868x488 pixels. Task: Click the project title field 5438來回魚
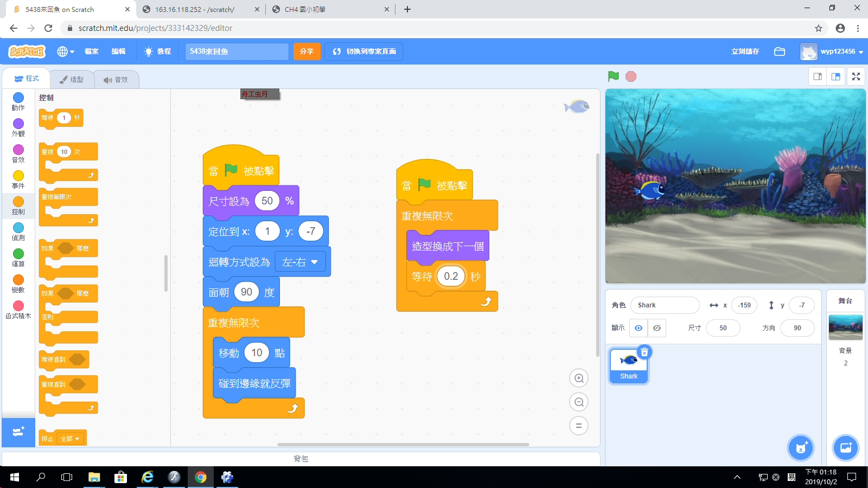237,52
